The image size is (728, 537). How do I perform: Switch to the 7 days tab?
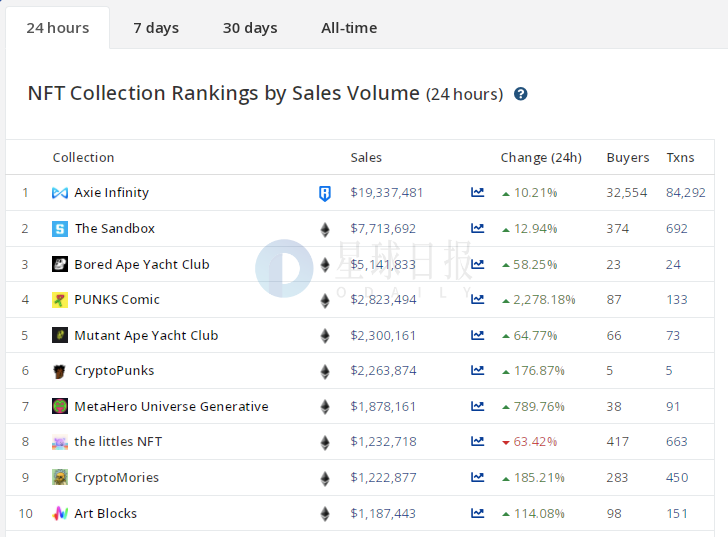tap(156, 28)
